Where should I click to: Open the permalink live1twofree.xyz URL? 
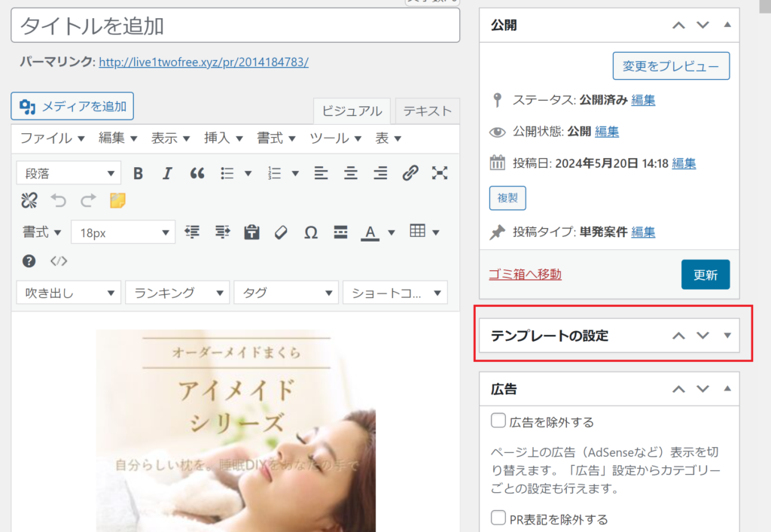pyautogui.click(x=203, y=62)
